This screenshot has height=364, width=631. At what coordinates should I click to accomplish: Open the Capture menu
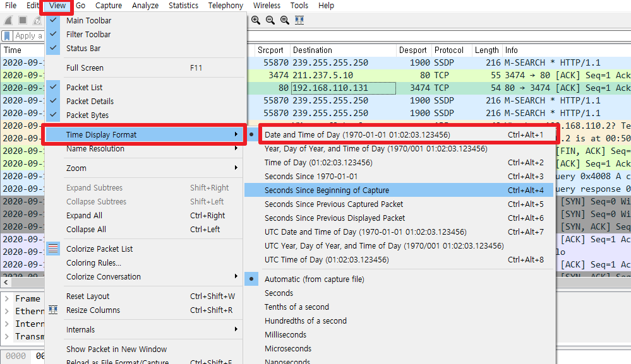click(108, 6)
